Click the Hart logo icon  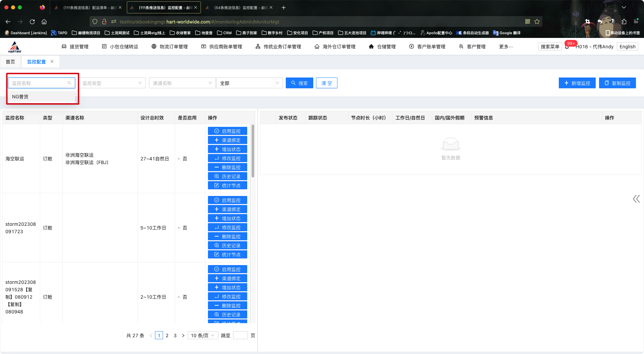coord(15,47)
